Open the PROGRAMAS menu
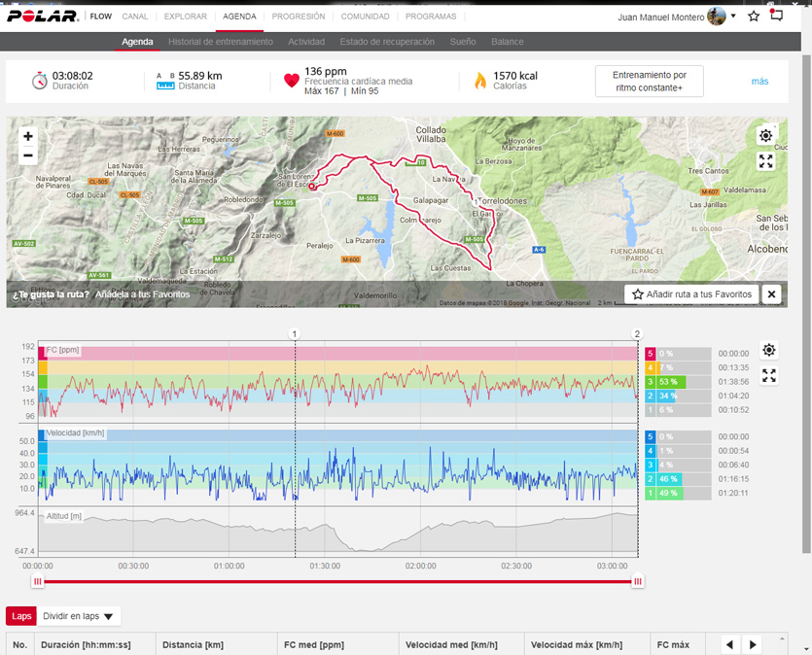This screenshot has height=655, width=812. pyautogui.click(x=431, y=17)
